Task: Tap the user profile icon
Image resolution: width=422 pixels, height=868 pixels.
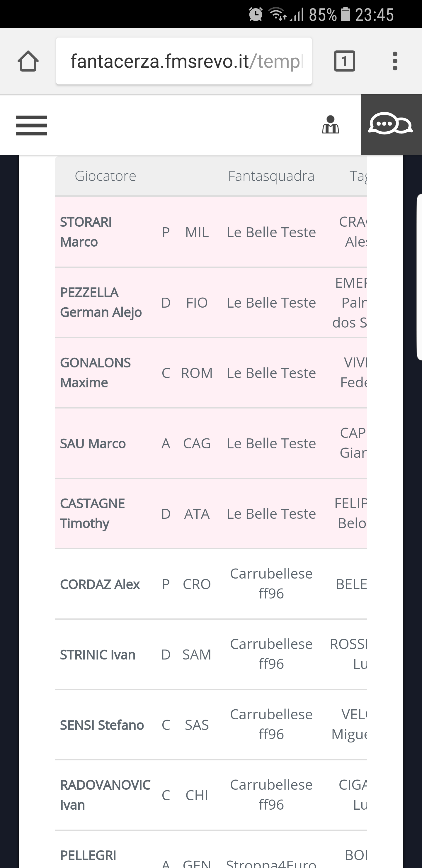Action: (x=330, y=125)
